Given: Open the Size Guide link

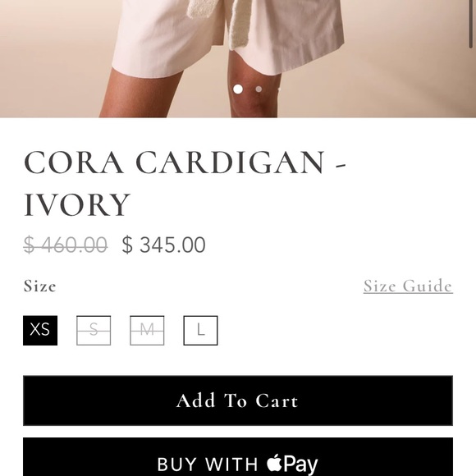Looking at the screenshot, I should (408, 286).
